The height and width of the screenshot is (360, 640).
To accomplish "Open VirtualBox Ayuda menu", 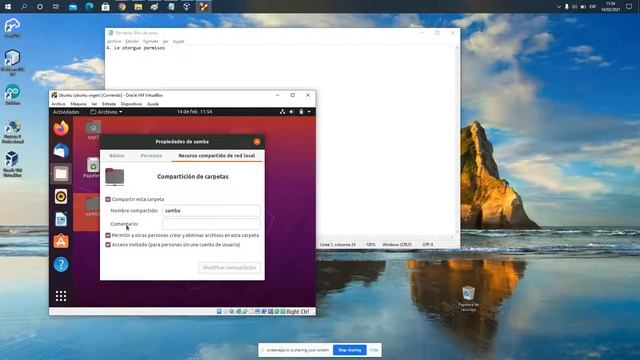I will click(x=153, y=104).
